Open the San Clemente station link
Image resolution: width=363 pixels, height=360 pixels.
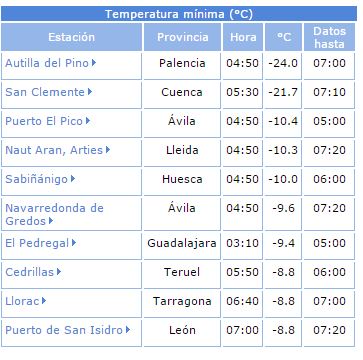45,92
